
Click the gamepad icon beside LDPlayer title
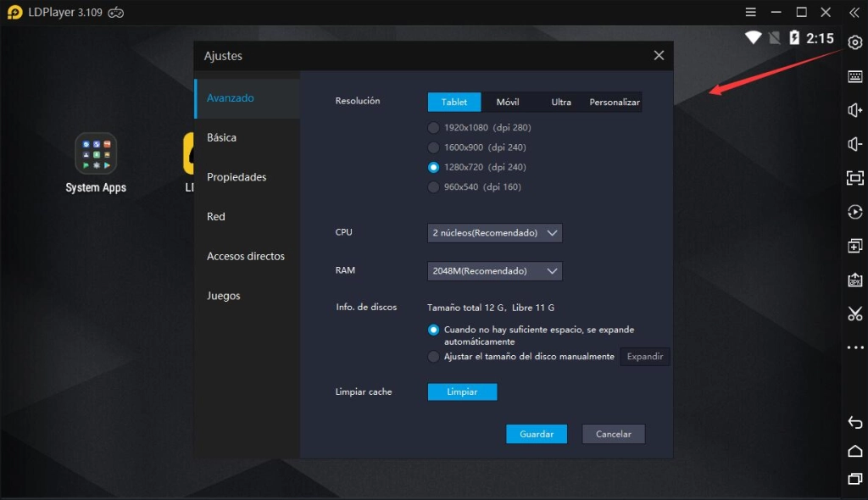(115, 12)
